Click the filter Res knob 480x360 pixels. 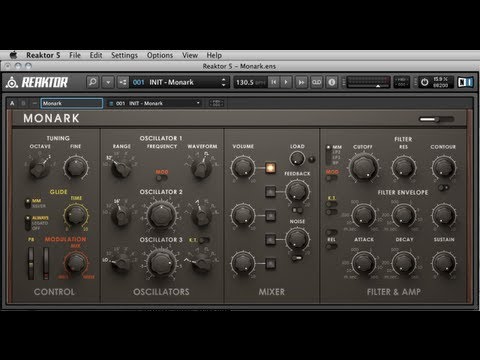tap(403, 168)
